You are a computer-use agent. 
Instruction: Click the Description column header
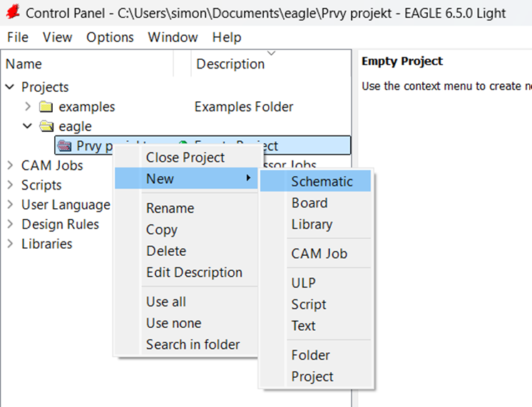(x=271, y=63)
